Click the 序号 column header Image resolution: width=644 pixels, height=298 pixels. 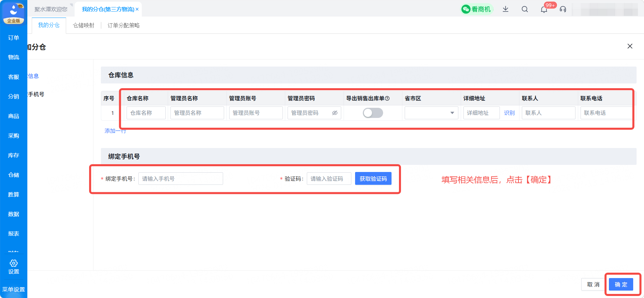109,98
